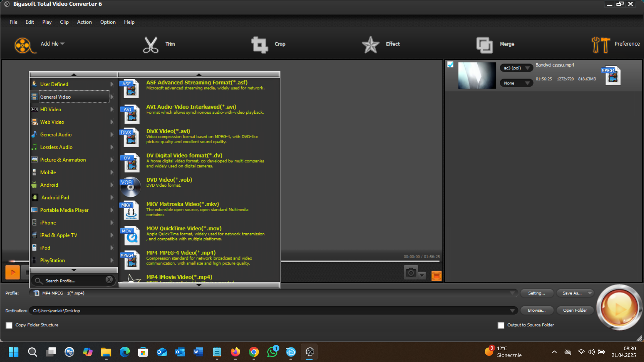Open the Effect star icon
The image size is (644, 362).
tap(370, 45)
